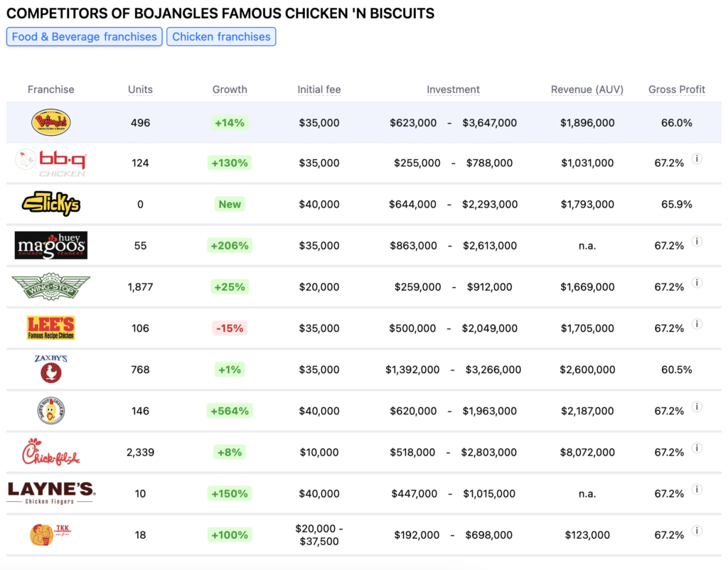Show gross profit info for Huey Magoo's

coord(697,242)
